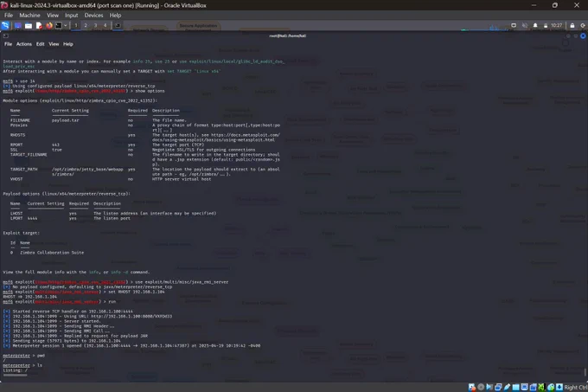The image size is (588, 392).
Task: Click the 'set RHOST 192.168.1.104' command line
Action: point(84,292)
